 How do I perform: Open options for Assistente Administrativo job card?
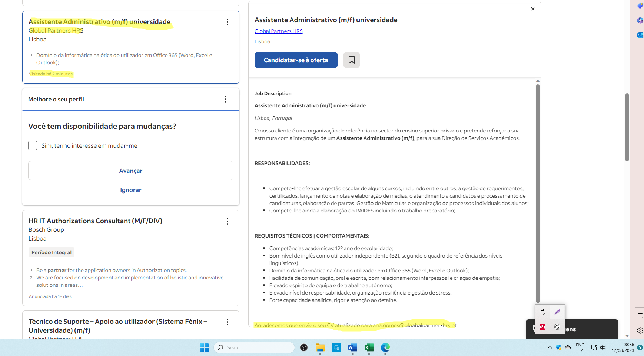pyautogui.click(x=228, y=22)
